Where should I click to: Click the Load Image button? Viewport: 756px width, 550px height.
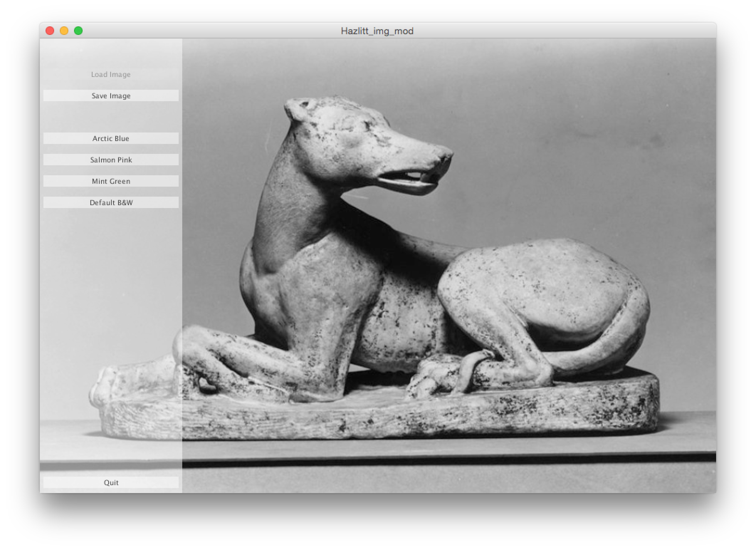[x=111, y=74]
